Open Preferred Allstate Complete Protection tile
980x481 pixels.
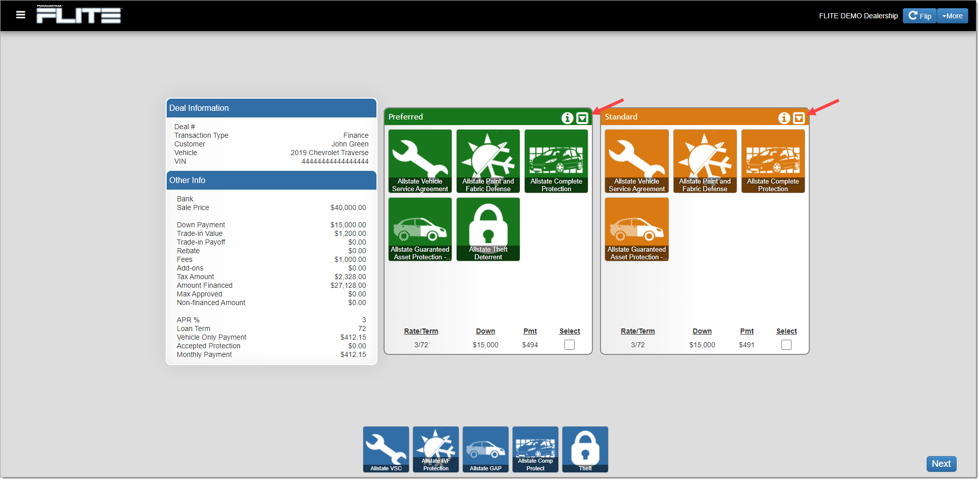[556, 161]
